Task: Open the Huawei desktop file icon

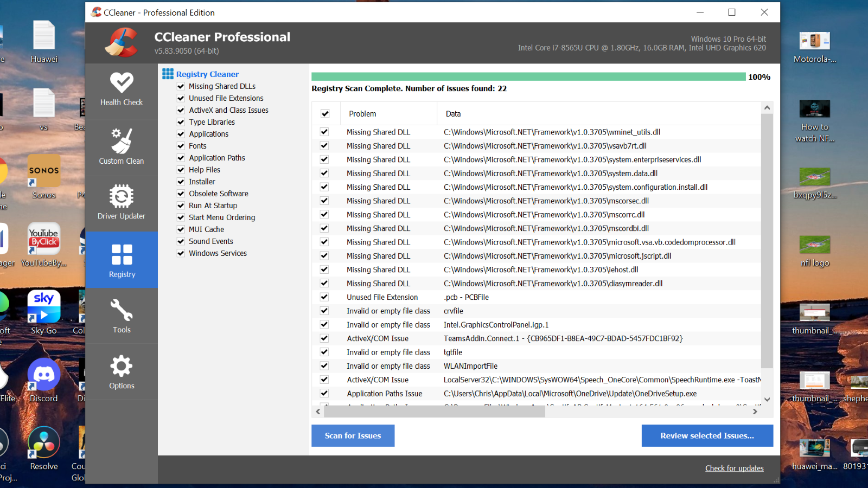Action: (44, 42)
